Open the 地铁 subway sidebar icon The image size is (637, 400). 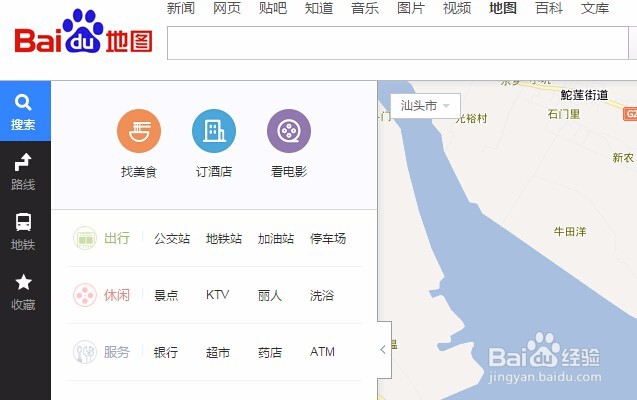tap(23, 231)
